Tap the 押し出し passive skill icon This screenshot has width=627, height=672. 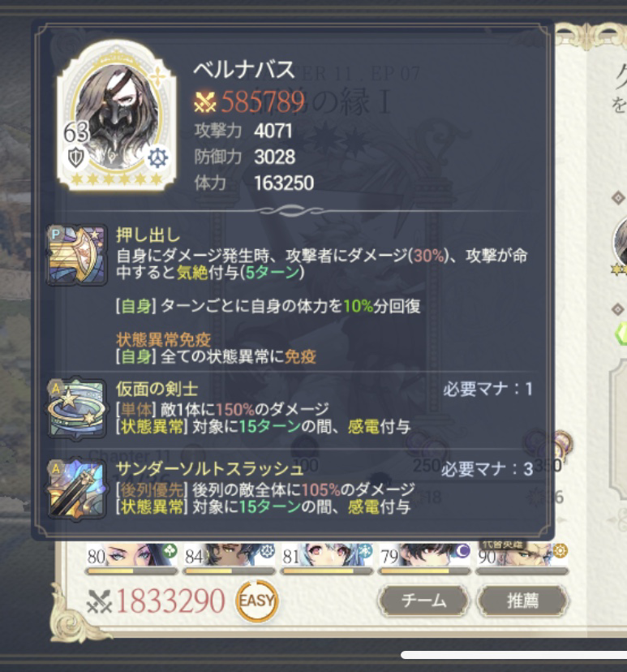(77, 255)
